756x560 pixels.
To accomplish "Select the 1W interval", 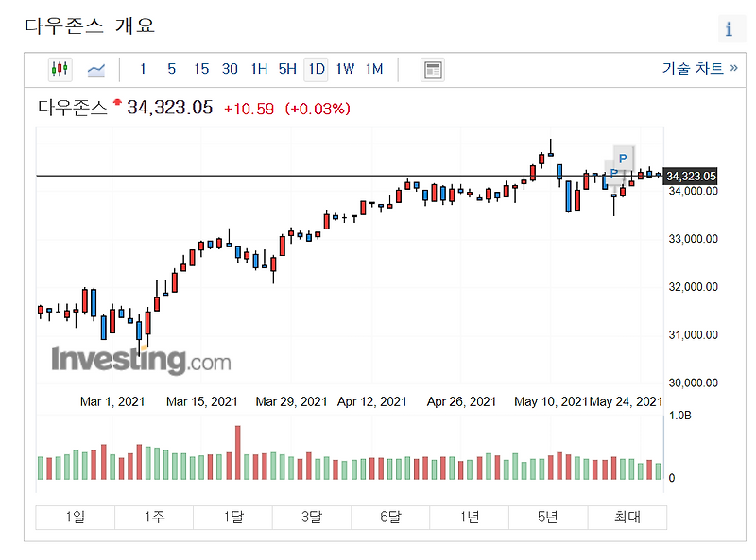I will [345, 69].
